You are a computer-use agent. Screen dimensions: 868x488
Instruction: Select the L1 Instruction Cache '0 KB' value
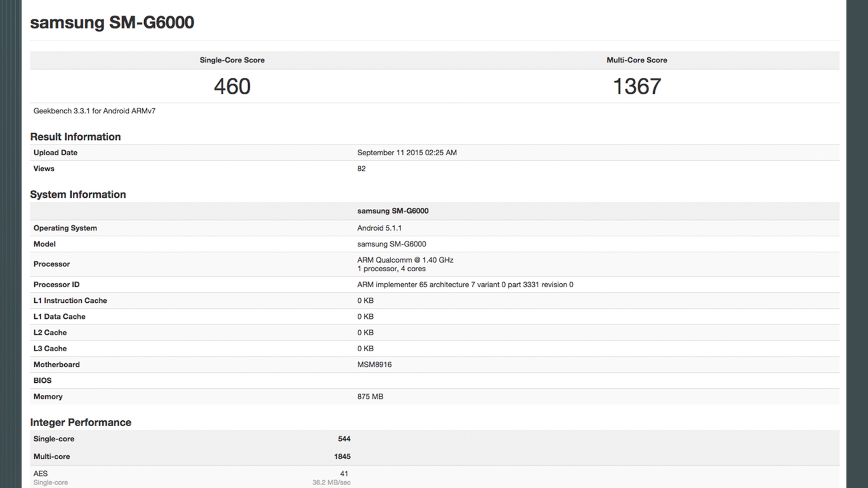click(365, 301)
